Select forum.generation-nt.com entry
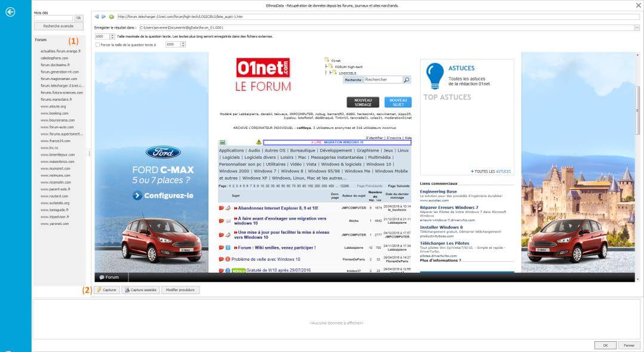Image resolution: width=644 pixels, height=352 pixels. click(60, 72)
